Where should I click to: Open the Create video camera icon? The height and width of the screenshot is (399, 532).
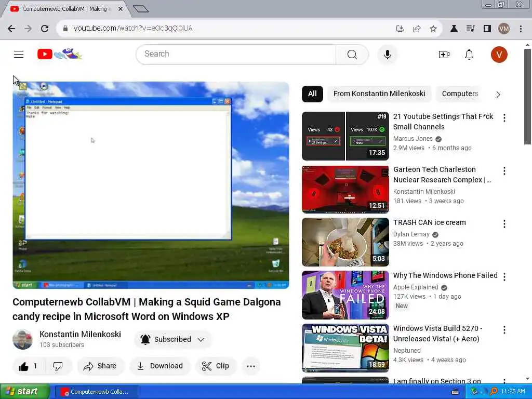click(x=444, y=54)
